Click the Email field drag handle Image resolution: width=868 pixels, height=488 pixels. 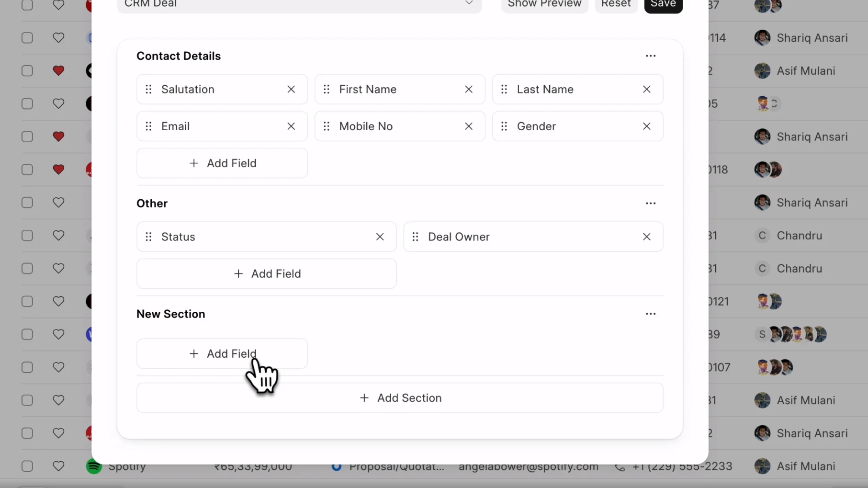pyautogui.click(x=148, y=126)
